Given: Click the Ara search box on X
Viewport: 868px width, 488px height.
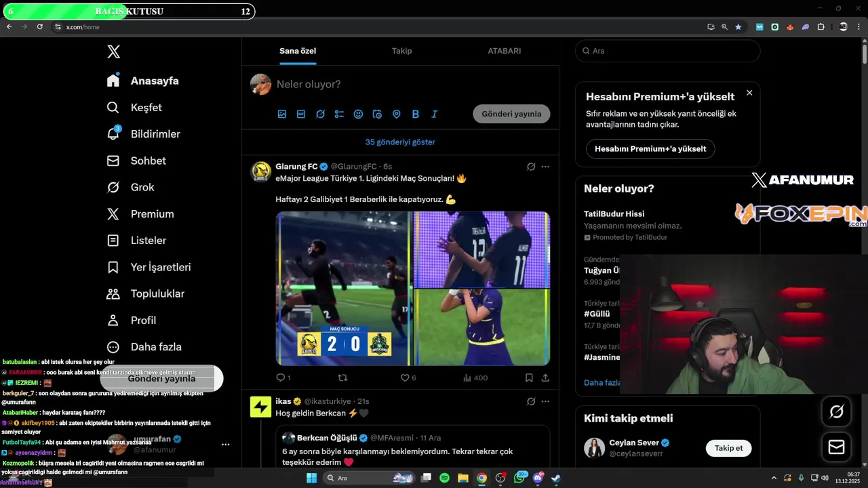Looking at the screenshot, I should (x=668, y=51).
